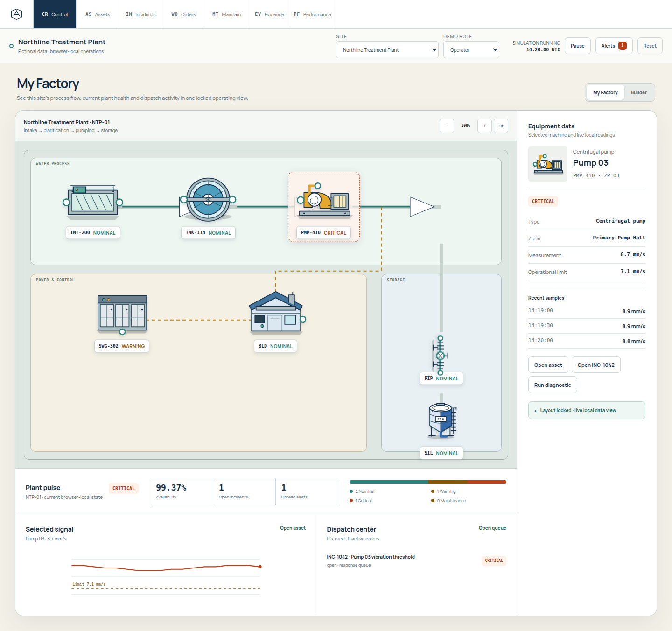This screenshot has height=631, width=672.
Task: Select the BLD building icon
Action: [276, 313]
